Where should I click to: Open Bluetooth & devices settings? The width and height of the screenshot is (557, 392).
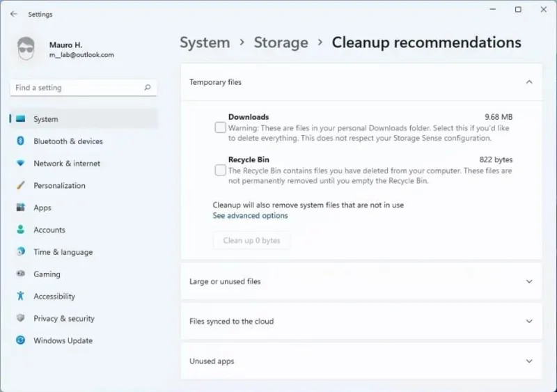(x=84, y=141)
